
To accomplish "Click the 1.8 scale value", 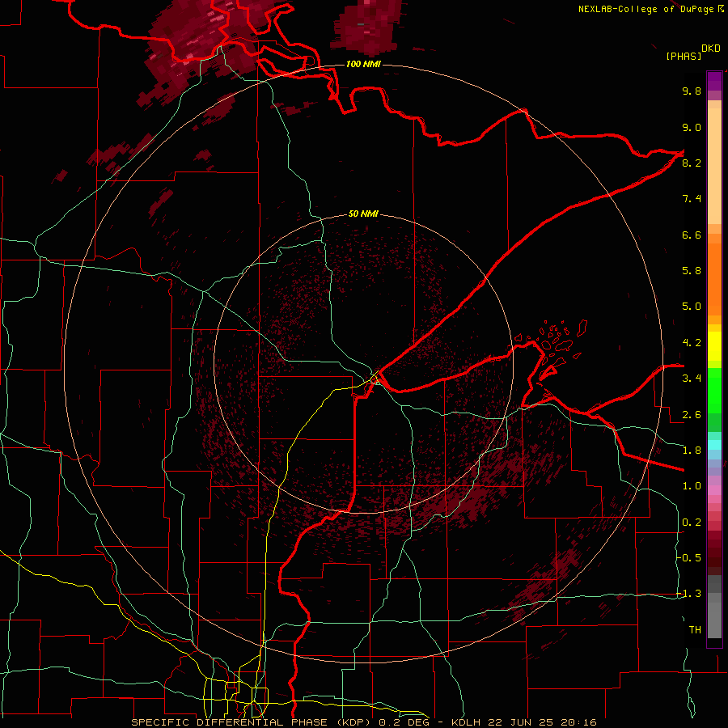I will pos(692,451).
